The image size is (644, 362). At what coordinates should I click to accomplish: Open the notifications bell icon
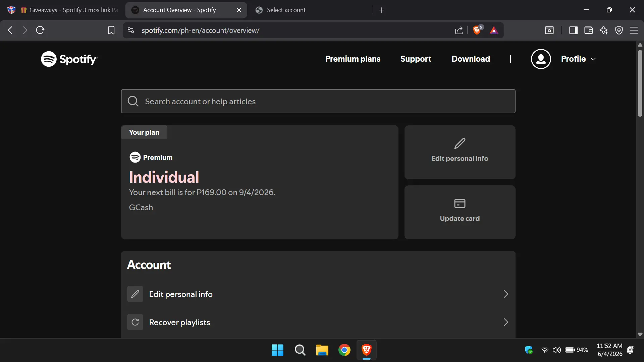(630, 350)
